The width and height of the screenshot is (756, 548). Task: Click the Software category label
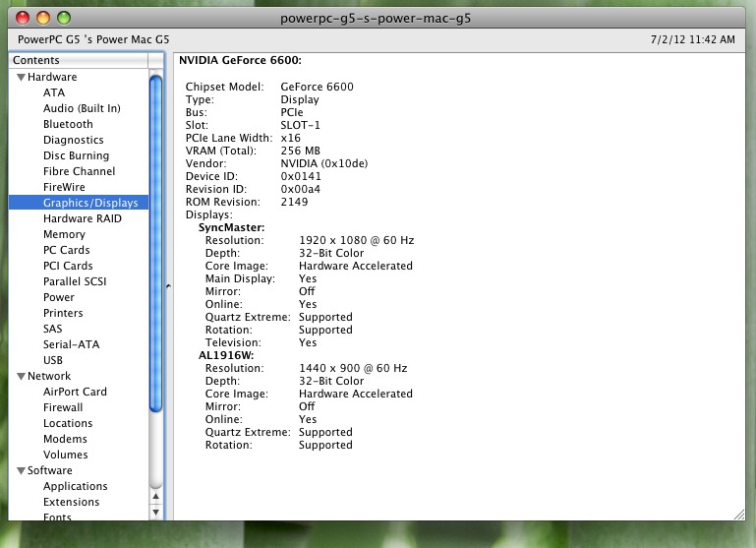(x=50, y=470)
